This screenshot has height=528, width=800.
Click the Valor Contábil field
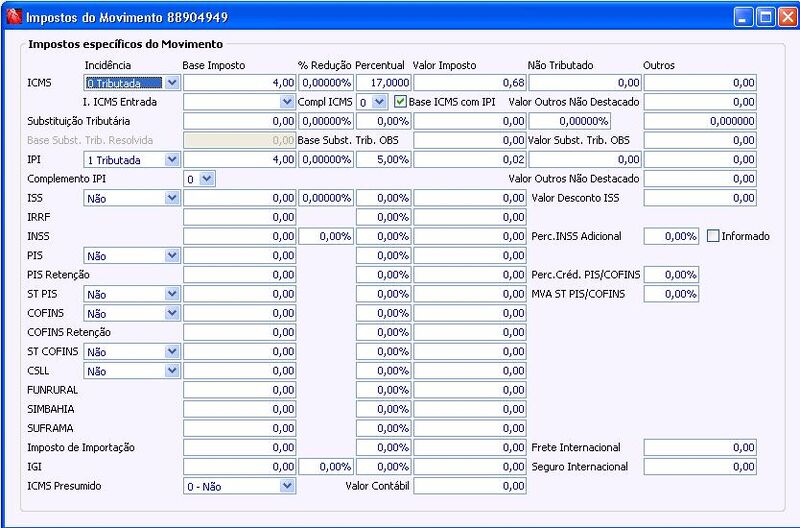[470, 486]
